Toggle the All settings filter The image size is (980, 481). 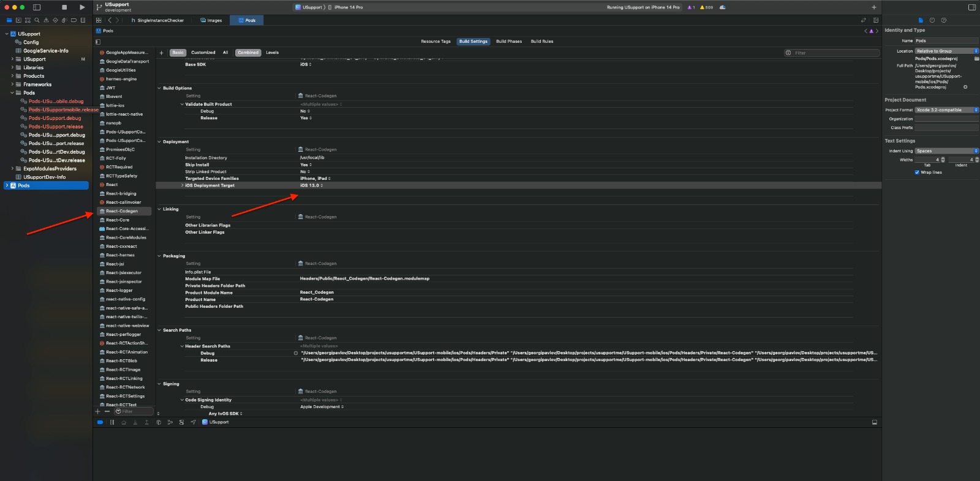[x=225, y=53]
